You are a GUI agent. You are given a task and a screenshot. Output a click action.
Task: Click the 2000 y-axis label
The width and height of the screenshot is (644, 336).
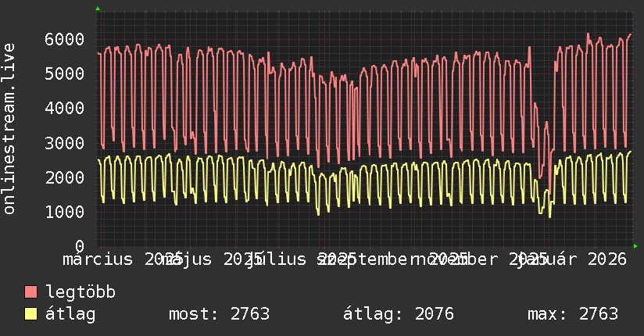[65, 177]
